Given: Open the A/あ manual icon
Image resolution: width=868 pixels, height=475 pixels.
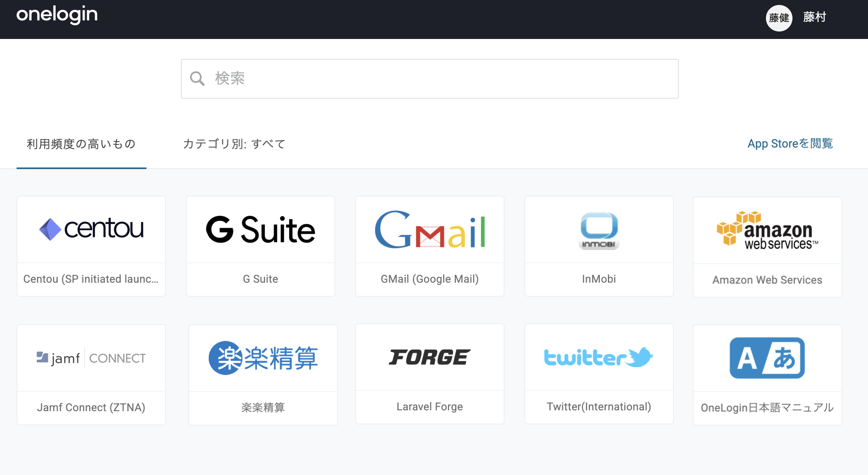Looking at the screenshot, I should click(x=768, y=358).
